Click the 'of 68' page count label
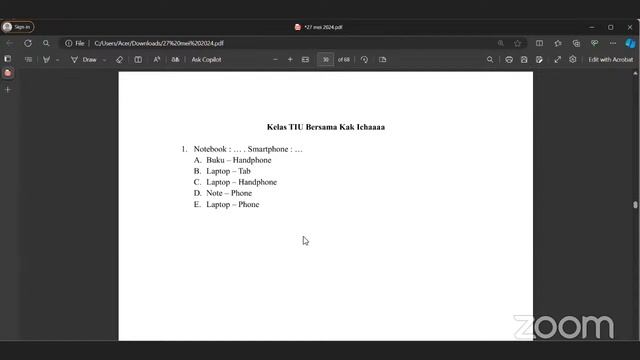Image resolution: width=640 pixels, height=360 pixels. pos(344,60)
